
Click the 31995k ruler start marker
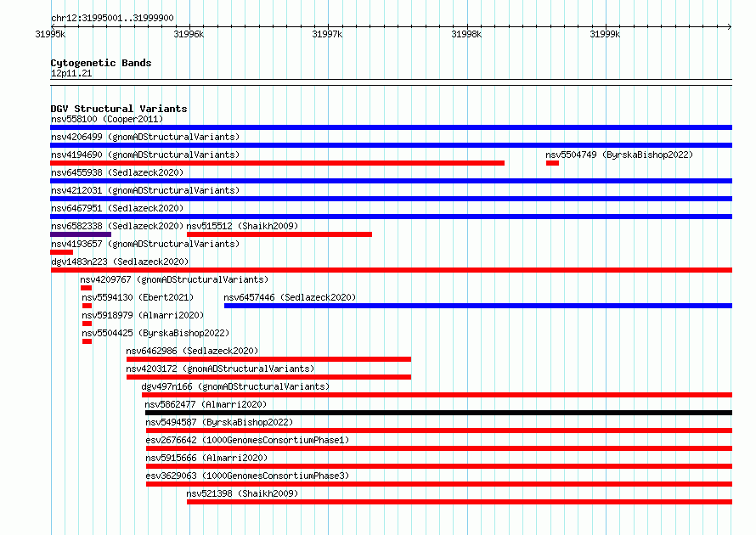[50, 34]
